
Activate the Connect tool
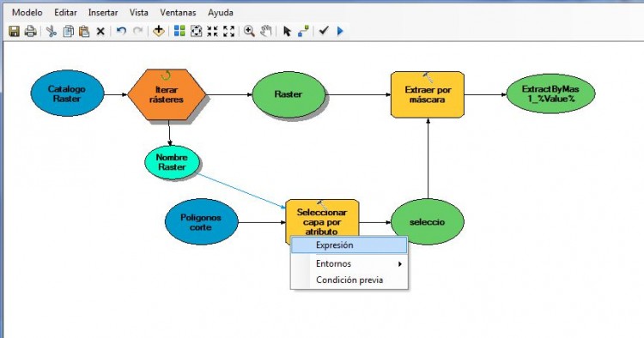(303, 31)
